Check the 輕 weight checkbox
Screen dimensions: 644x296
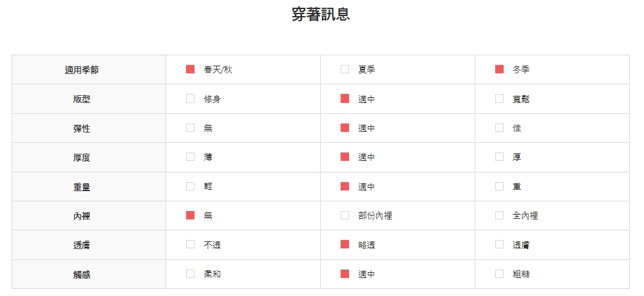(x=190, y=187)
